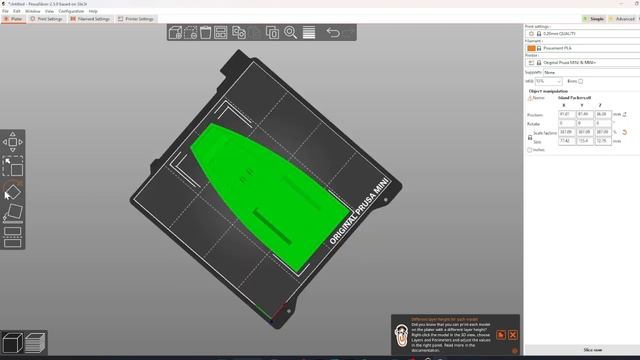Select the Move gizmo tool

point(13,142)
